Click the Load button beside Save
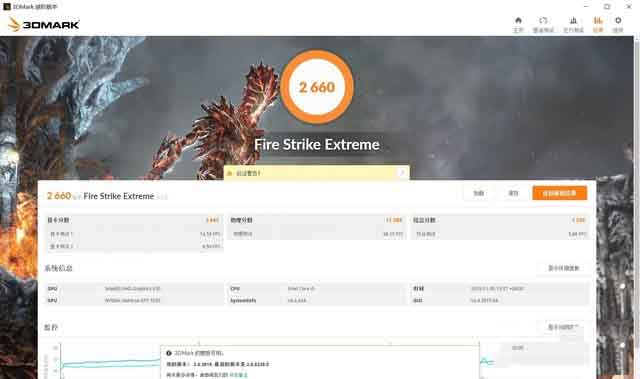 click(478, 193)
